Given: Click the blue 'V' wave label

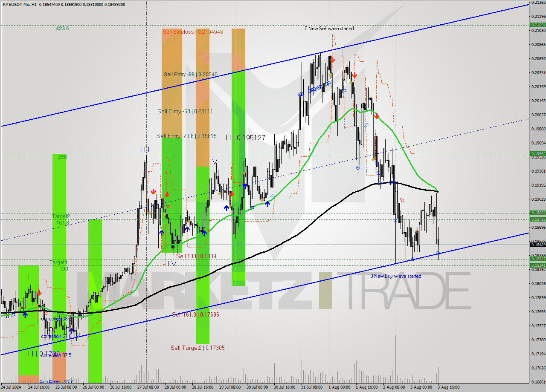Looking at the screenshot, I should pos(215,162).
